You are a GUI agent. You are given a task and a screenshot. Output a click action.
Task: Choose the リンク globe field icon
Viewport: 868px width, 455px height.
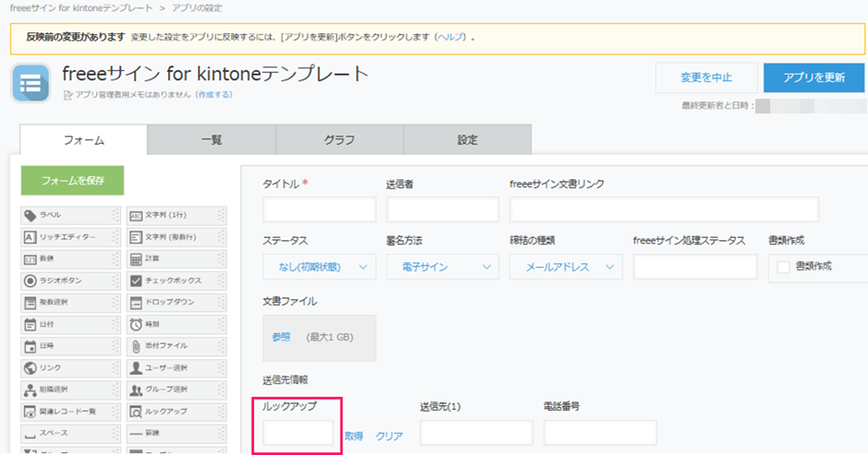[x=30, y=367]
